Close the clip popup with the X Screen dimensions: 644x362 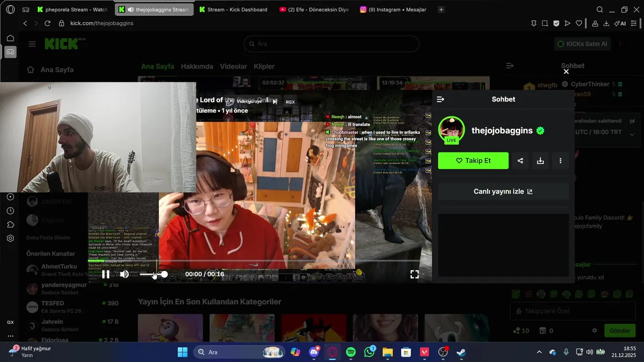click(566, 71)
